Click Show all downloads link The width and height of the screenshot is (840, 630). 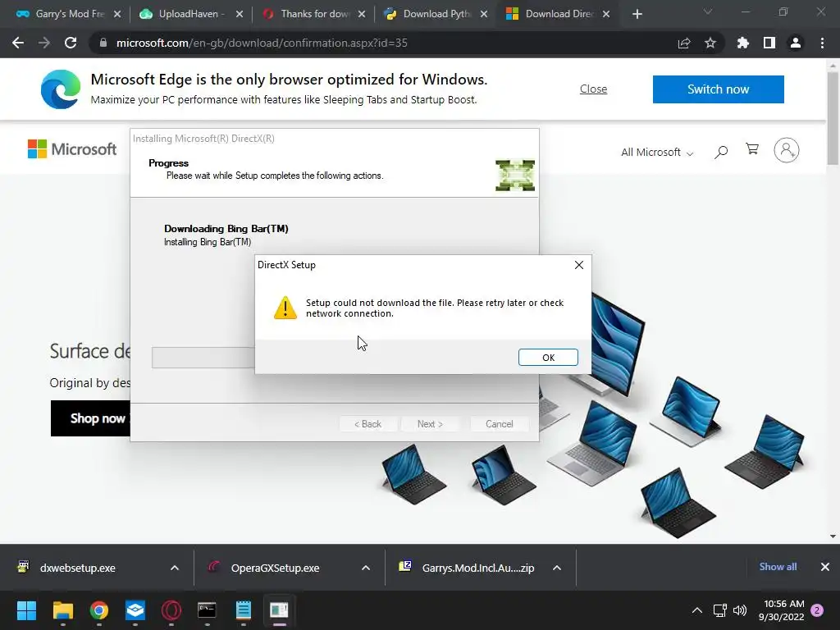click(x=778, y=567)
